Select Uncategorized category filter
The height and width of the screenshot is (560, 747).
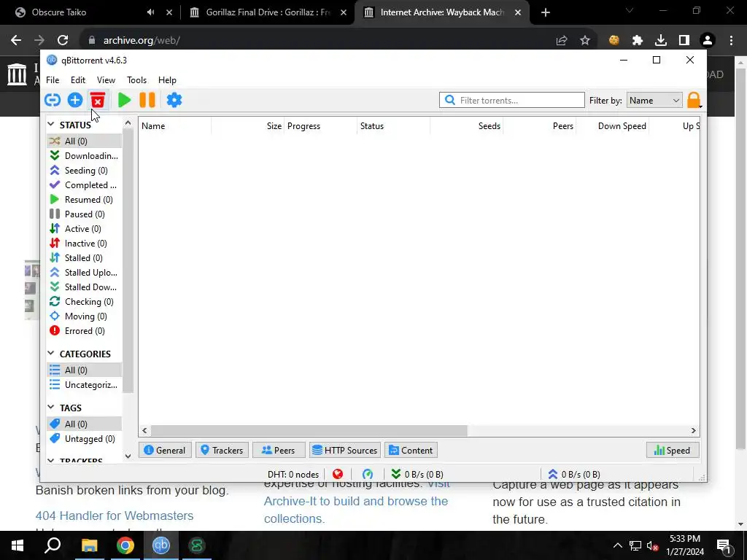point(85,385)
